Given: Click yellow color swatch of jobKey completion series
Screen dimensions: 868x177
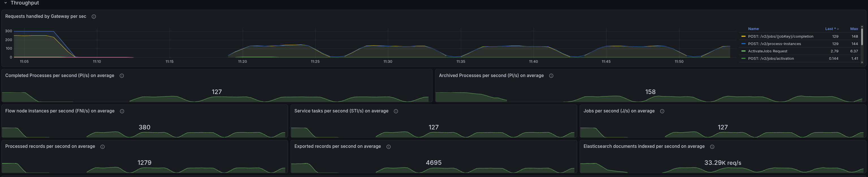Looking at the screenshot, I should pos(743,37).
